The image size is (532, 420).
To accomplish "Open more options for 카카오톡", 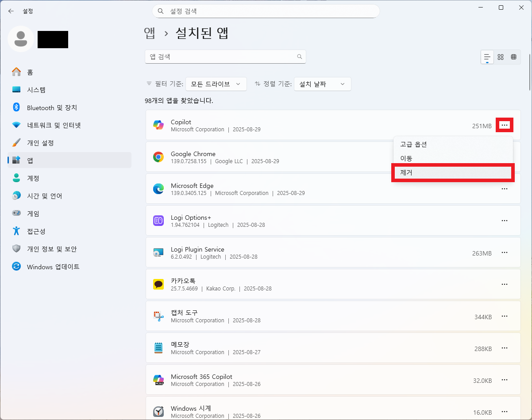I will 505,284.
